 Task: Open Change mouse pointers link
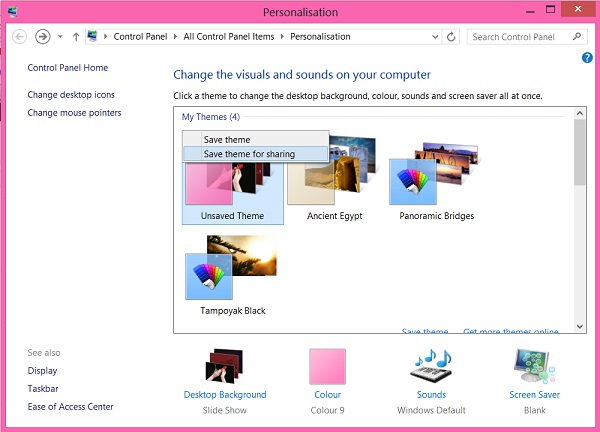pos(74,112)
